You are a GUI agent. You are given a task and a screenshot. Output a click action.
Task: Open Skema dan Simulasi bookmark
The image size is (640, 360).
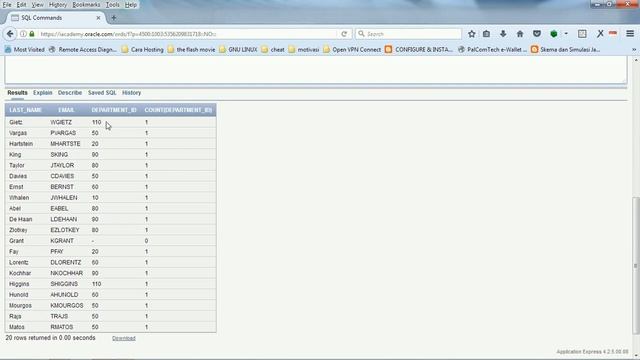pos(565,49)
